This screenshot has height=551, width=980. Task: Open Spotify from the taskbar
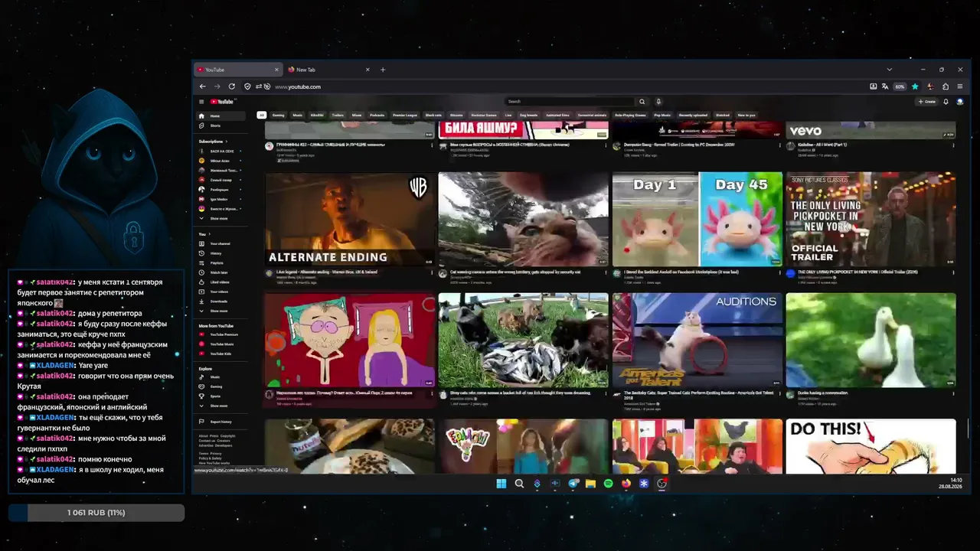(x=609, y=484)
